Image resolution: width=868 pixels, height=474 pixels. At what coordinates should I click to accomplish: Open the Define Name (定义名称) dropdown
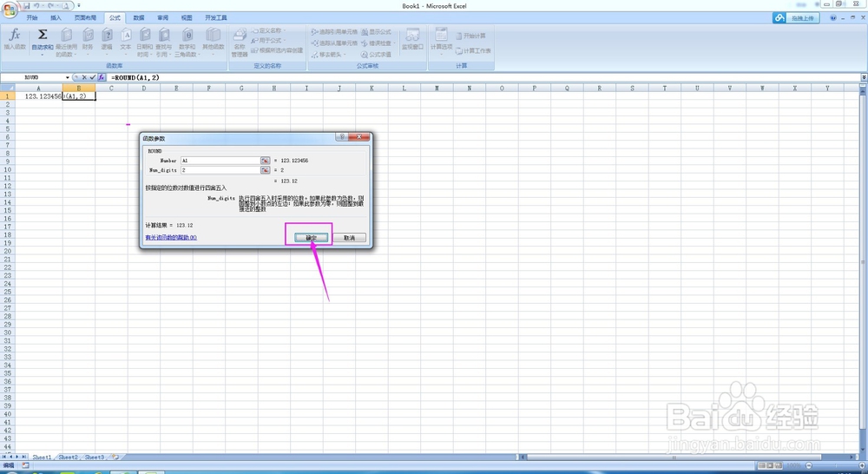tap(269, 30)
